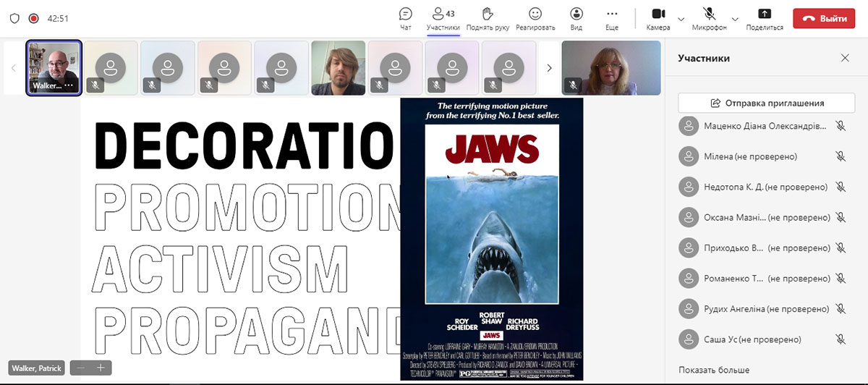Click the meeting timer 42:51

point(58,18)
